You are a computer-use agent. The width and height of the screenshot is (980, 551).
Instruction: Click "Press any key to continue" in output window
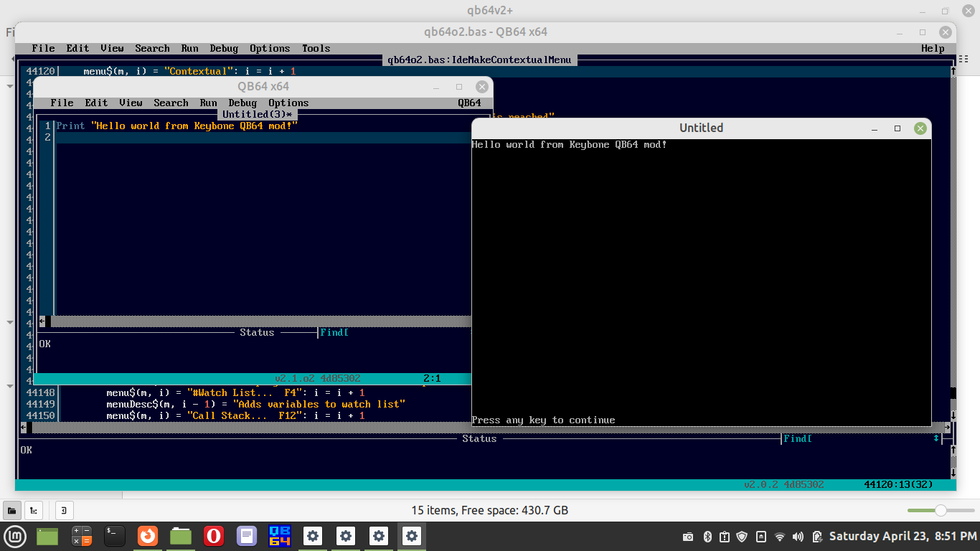pyautogui.click(x=543, y=420)
